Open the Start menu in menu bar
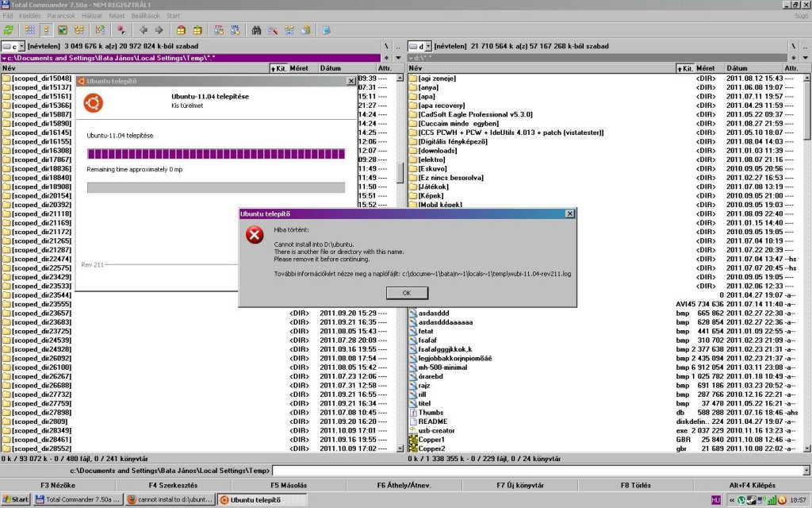The width and height of the screenshot is (812, 508). click(173, 16)
